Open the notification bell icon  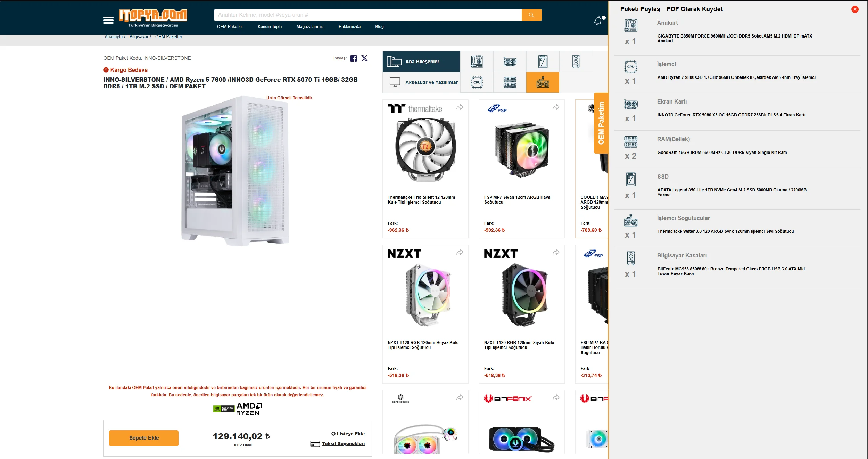[598, 21]
